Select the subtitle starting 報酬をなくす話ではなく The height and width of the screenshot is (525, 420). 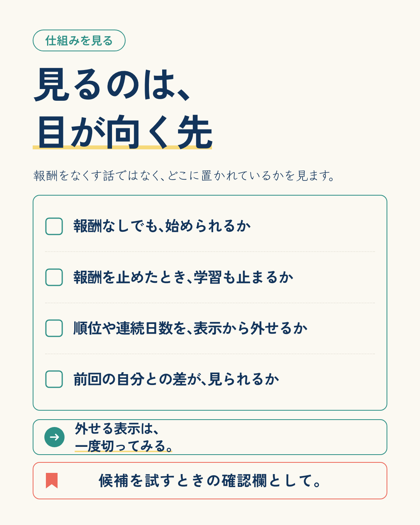tap(184, 176)
